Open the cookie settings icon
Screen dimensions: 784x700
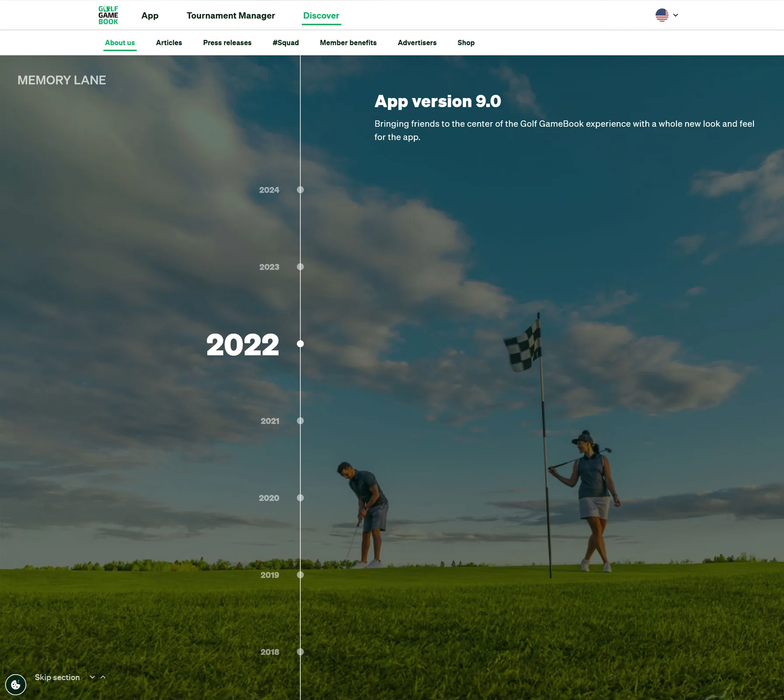point(16,684)
